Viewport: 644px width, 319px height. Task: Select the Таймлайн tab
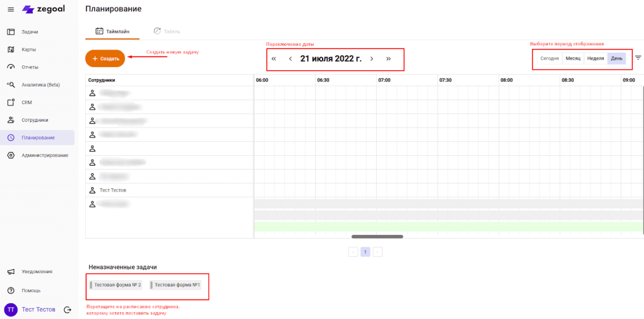(113, 31)
